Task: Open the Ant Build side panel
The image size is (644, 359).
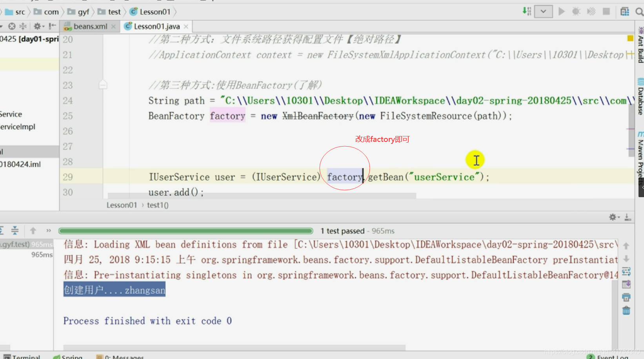Action: [x=640, y=44]
